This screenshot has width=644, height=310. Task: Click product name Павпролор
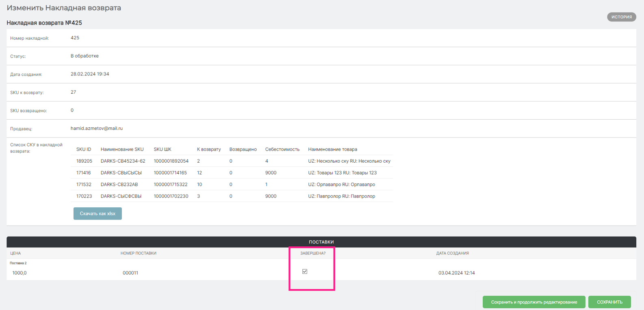pyautogui.click(x=342, y=196)
